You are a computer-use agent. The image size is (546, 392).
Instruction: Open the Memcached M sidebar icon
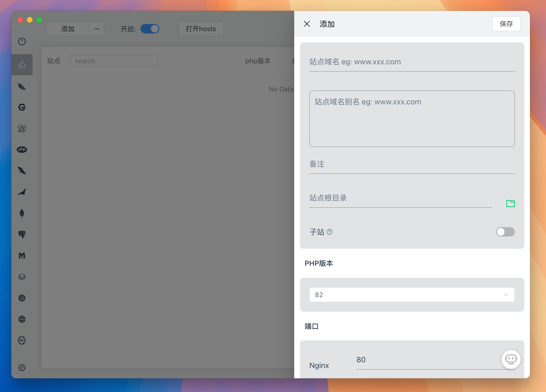22,256
